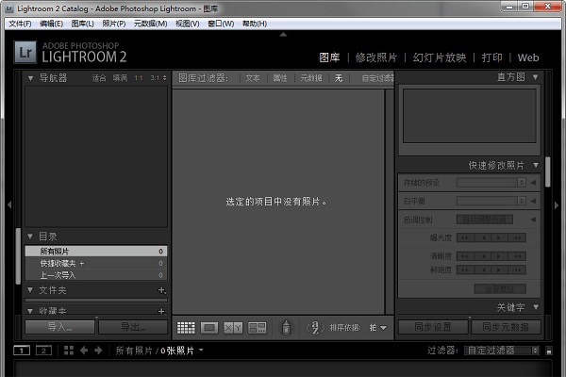Hide right panel via right-edge arrow
This screenshot has width=566, height=392.
point(557,204)
